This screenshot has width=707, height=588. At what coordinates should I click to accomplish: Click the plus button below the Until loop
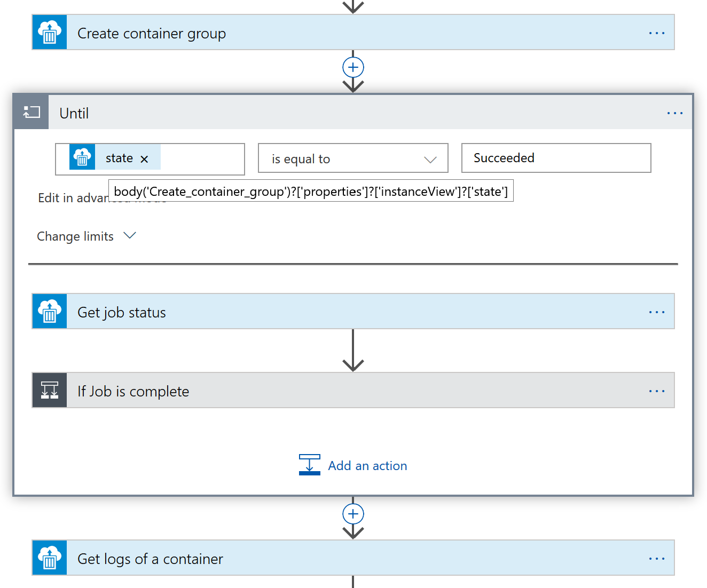tap(353, 514)
